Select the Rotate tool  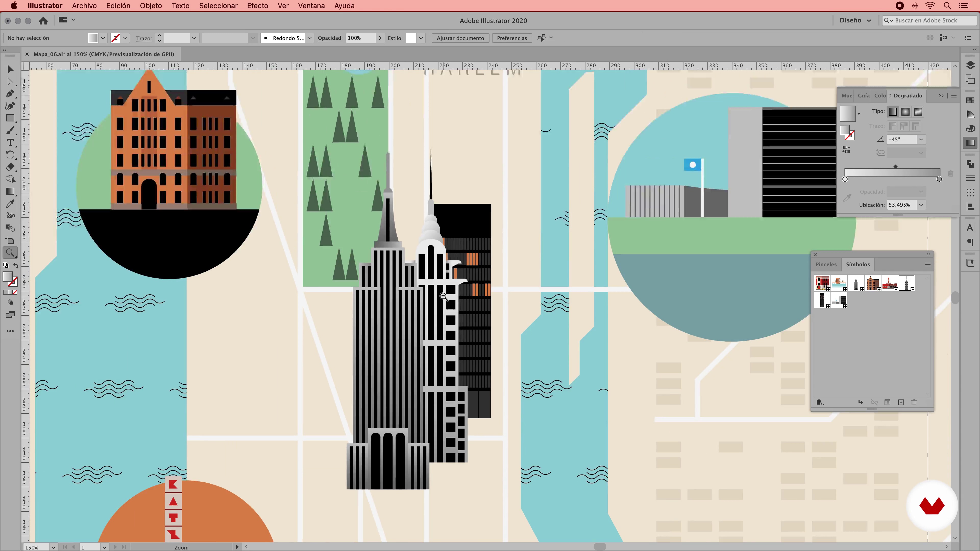click(10, 155)
